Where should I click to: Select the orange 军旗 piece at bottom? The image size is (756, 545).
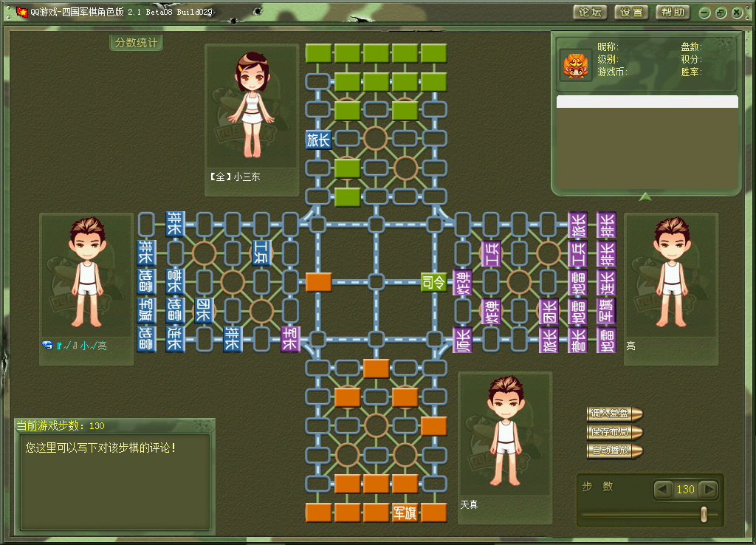point(405,513)
